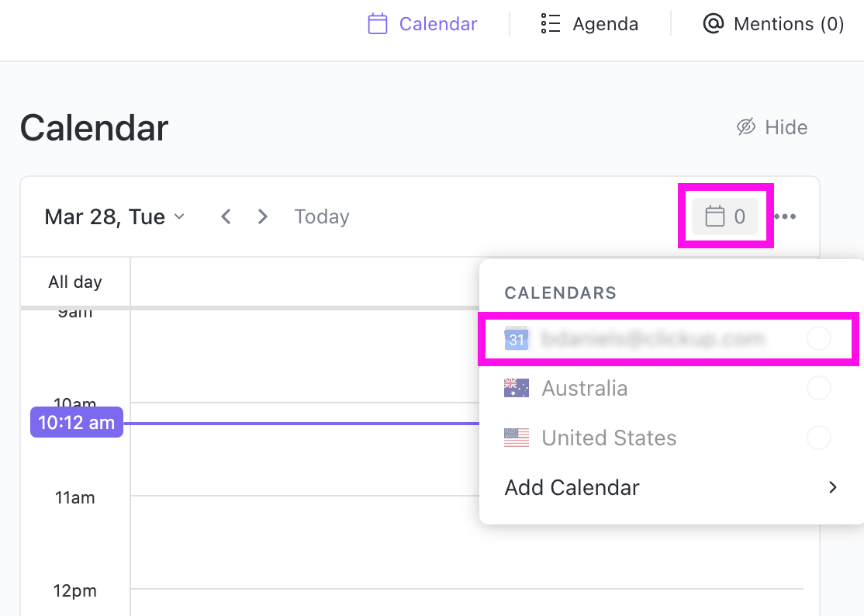Image resolution: width=864 pixels, height=616 pixels.
Task: Switch to the Agenda tab
Action: pos(605,24)
